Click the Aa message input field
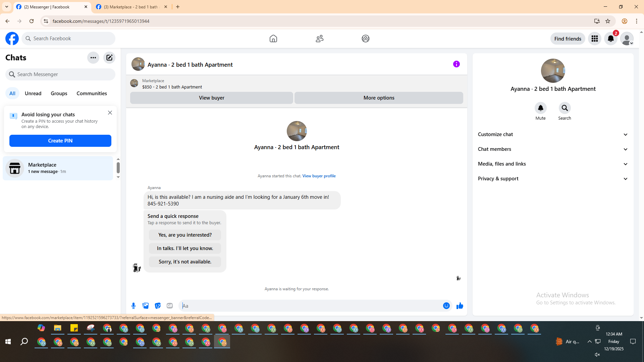Screen dimensions: 644x362 coord(310,306)
